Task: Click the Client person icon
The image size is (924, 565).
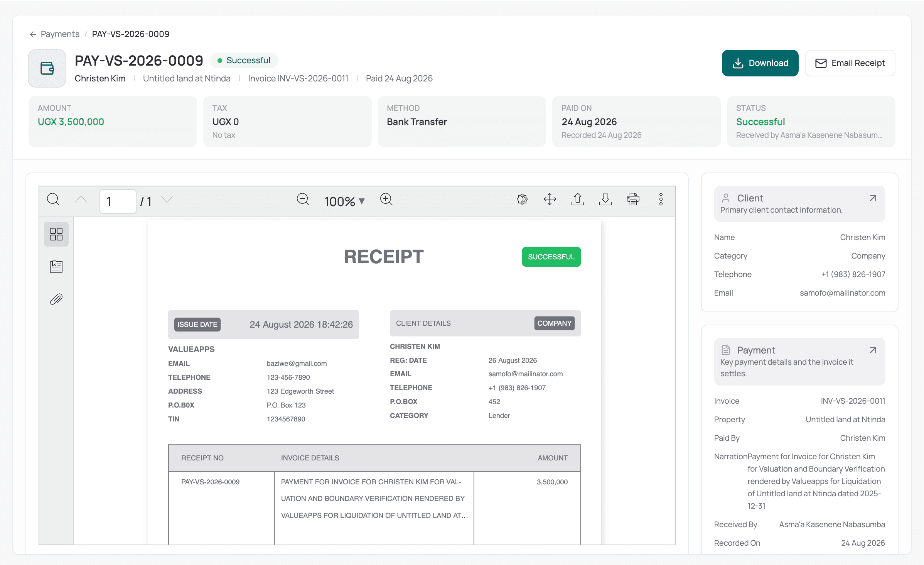Action: click(x=726, y=198)
